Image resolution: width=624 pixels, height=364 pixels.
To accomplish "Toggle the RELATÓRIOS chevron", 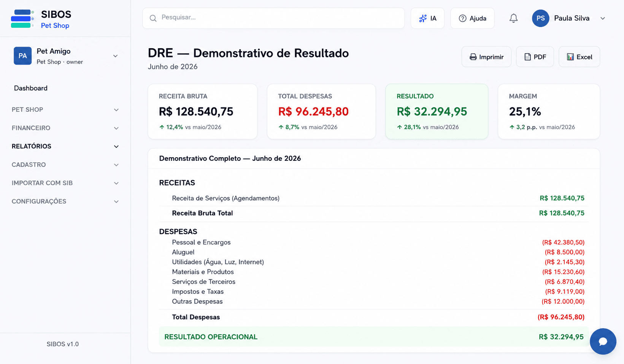I will pos(116,146).
